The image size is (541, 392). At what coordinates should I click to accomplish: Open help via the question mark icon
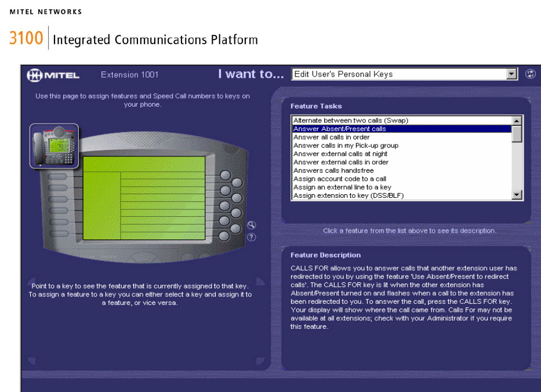click(x=252, y=237)
